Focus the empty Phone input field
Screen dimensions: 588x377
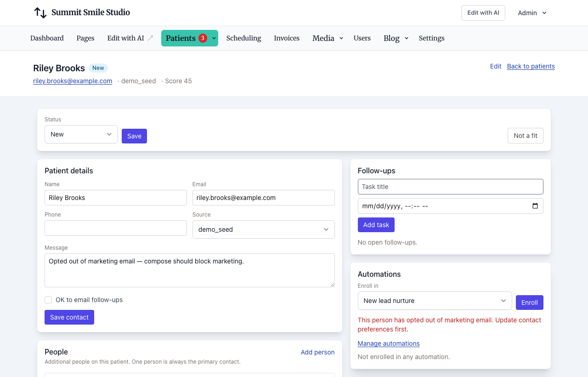tap(116, 228)
